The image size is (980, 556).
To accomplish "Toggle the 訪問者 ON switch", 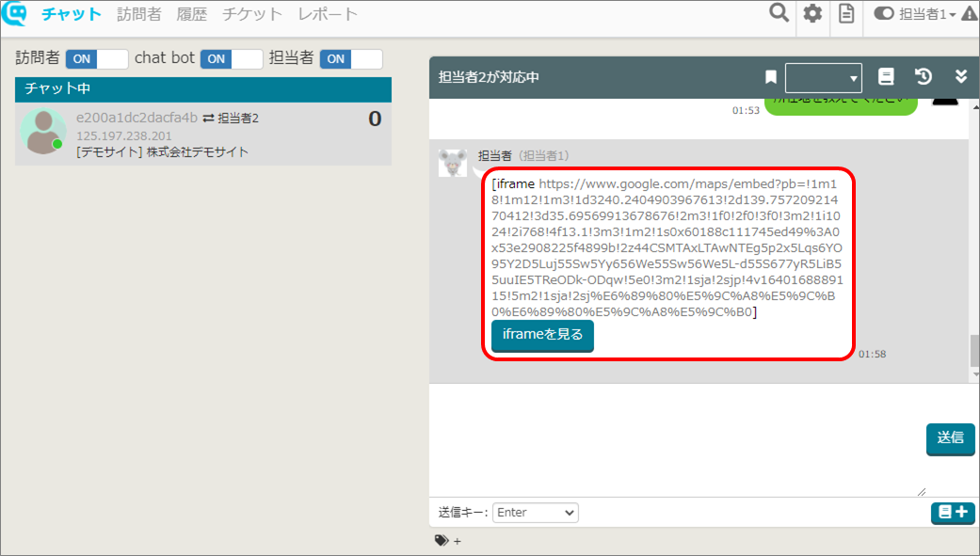I will pos(97,58).
